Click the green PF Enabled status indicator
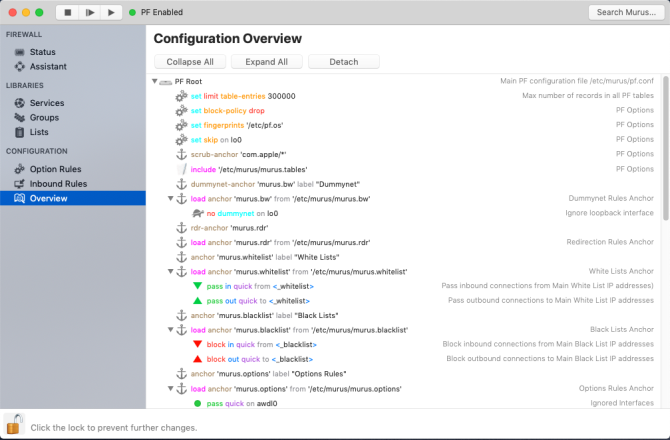The height and width of the screenshot is (440, 670). pos(132,12)
